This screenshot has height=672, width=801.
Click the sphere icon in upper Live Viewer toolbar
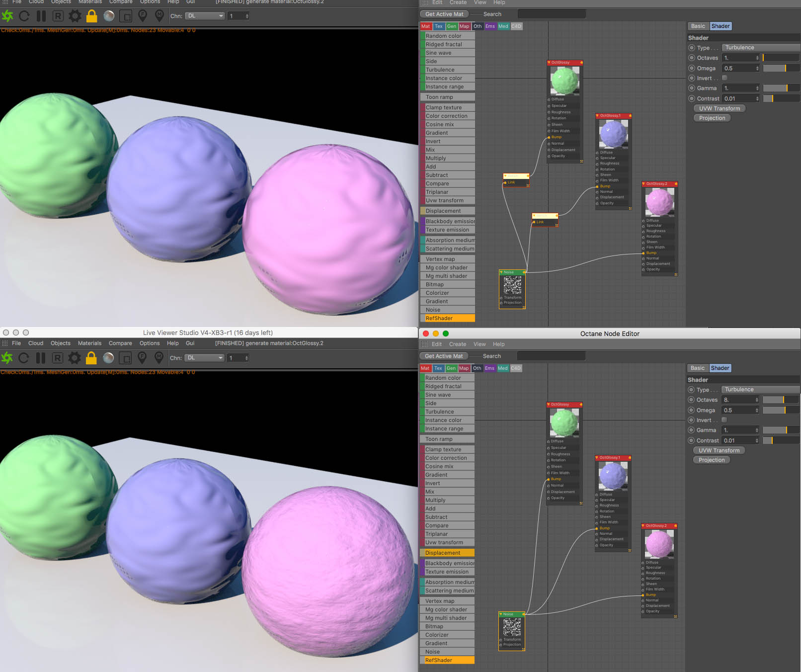(x=109, y=16)
